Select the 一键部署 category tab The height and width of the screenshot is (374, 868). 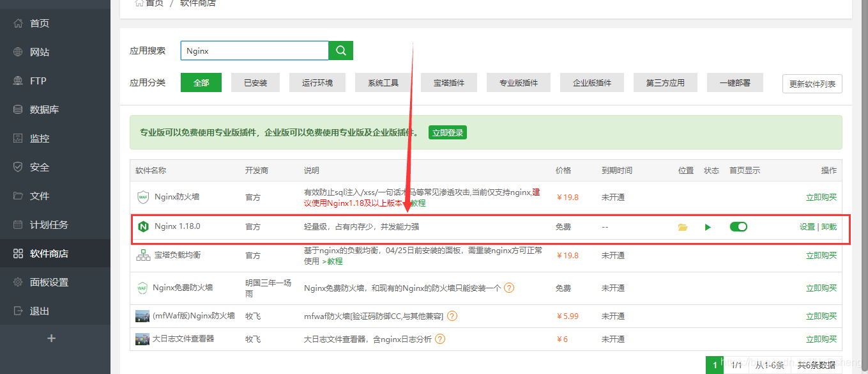coord(735,83)
